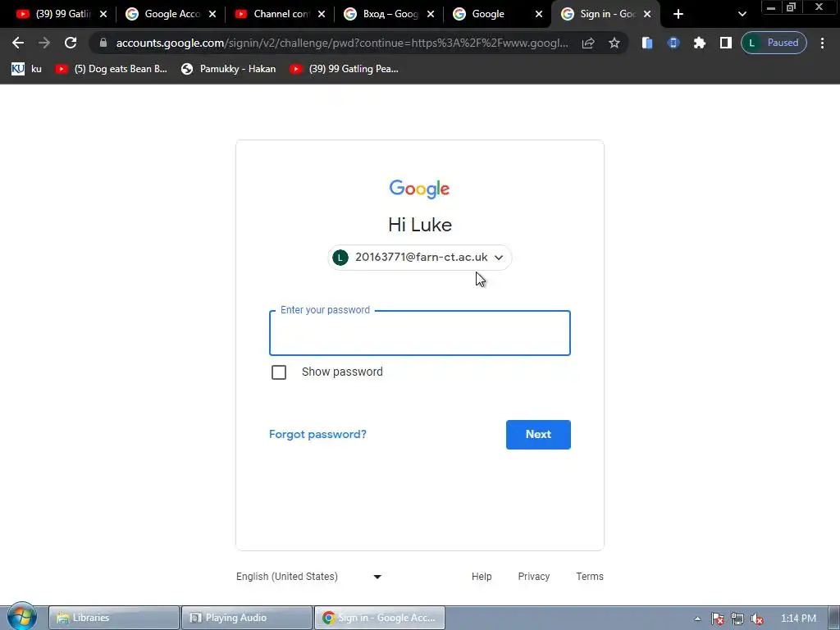Image resolution: width=840 pixels, height=630 pixels.
Task: Go back using the browser back arrow
Action: [18, 43]
